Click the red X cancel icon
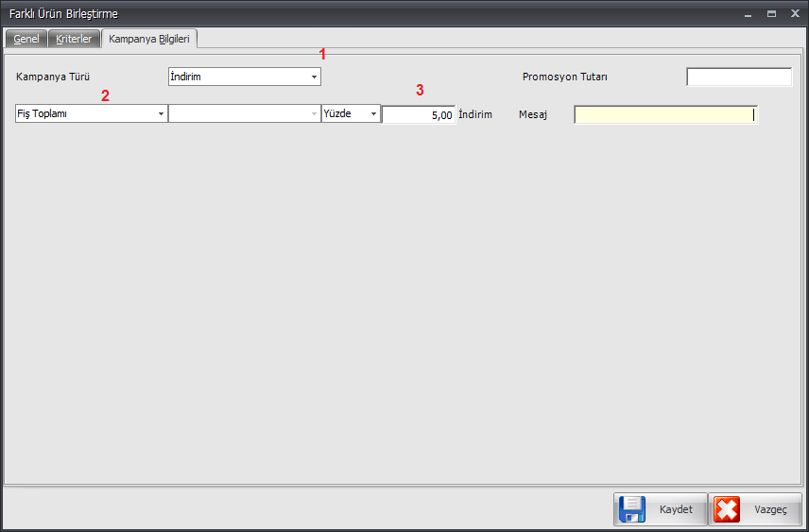Screen dimensions: 809x532 click(727, 509)
